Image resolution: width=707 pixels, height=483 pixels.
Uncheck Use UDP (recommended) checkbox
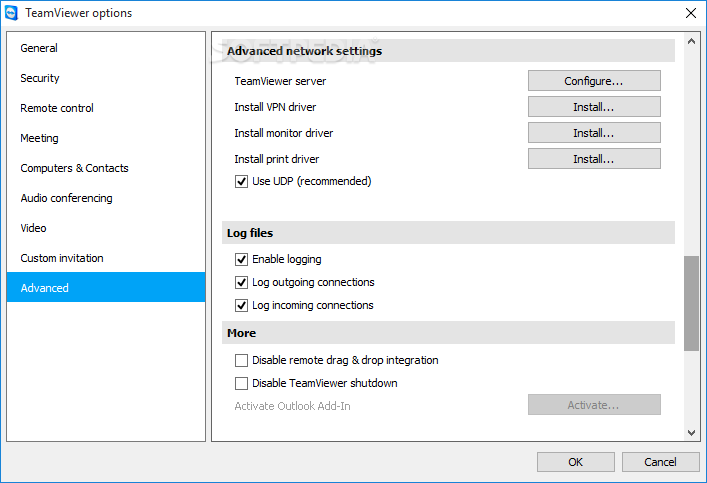pos(241,181)
